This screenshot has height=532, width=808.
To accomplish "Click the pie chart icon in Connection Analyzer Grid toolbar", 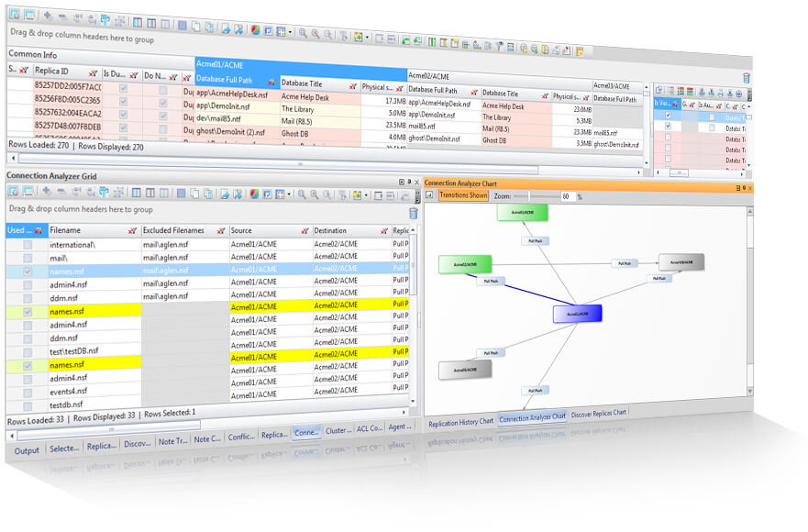I will click(254, 194).
